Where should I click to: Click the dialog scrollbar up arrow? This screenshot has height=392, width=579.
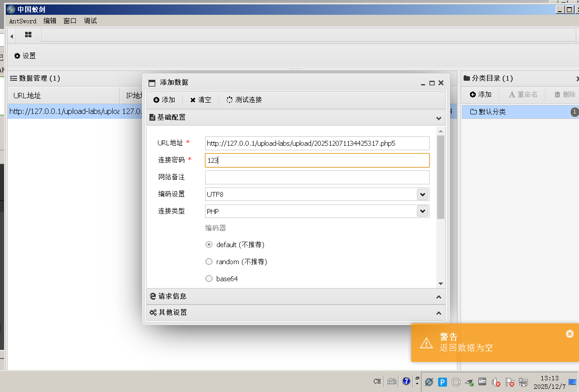point(441,131)
